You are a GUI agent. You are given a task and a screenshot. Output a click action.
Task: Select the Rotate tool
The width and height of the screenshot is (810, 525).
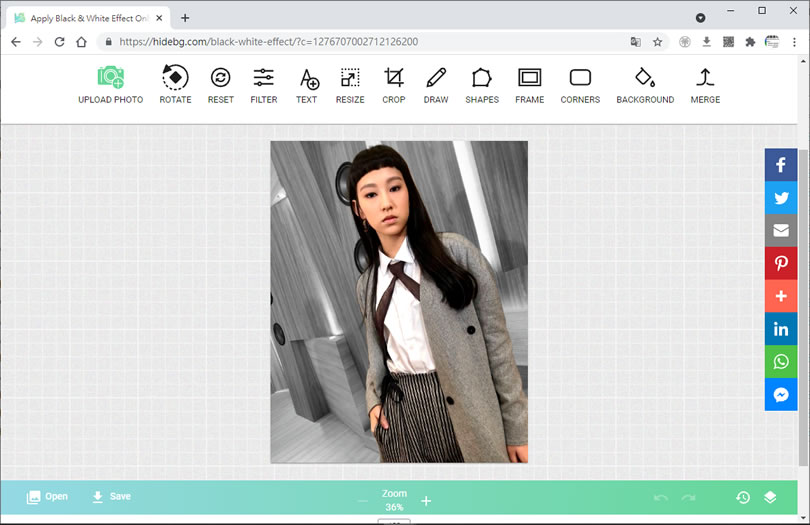pyautogui.click(x=175, y=85)
